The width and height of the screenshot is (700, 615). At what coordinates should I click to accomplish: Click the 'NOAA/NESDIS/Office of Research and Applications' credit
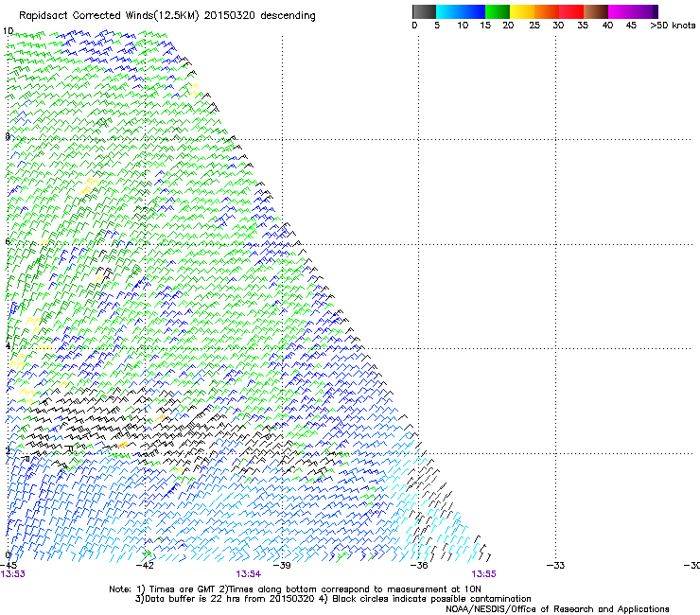557,609
